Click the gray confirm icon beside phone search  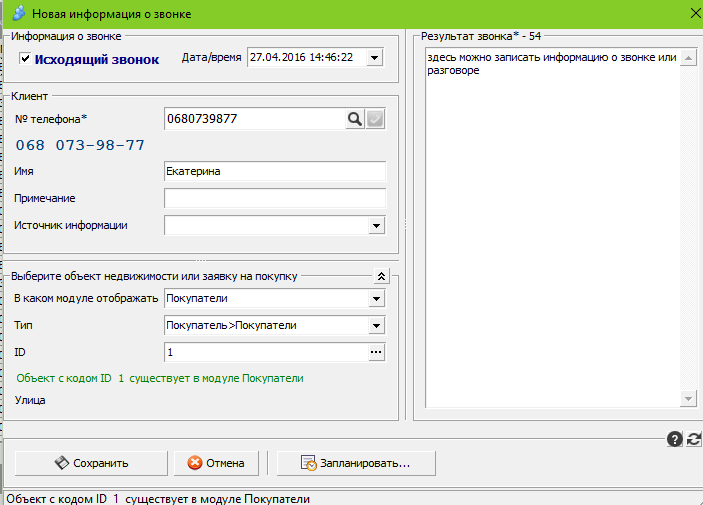[375, 119]
